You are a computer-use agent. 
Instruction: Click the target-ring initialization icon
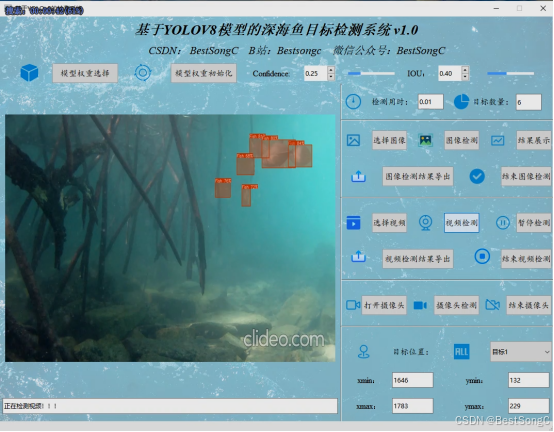pos(143,73)
